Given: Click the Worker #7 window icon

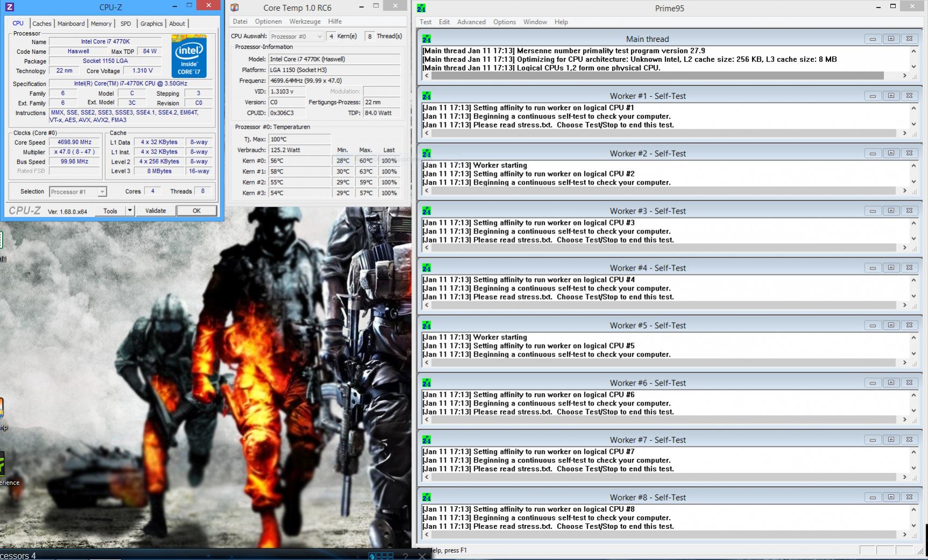Looking at the screenshot, I should (427, 440).
